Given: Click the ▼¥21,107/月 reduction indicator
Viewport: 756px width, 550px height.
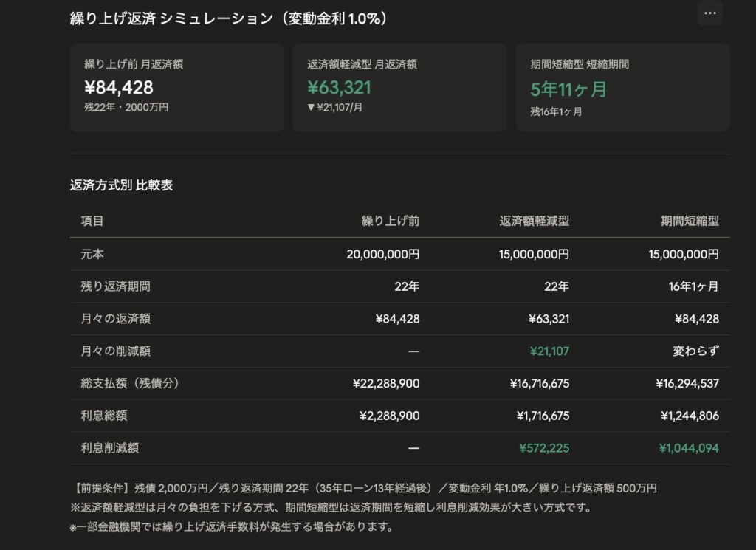Looking at the screenshot, I should (335, 108).
